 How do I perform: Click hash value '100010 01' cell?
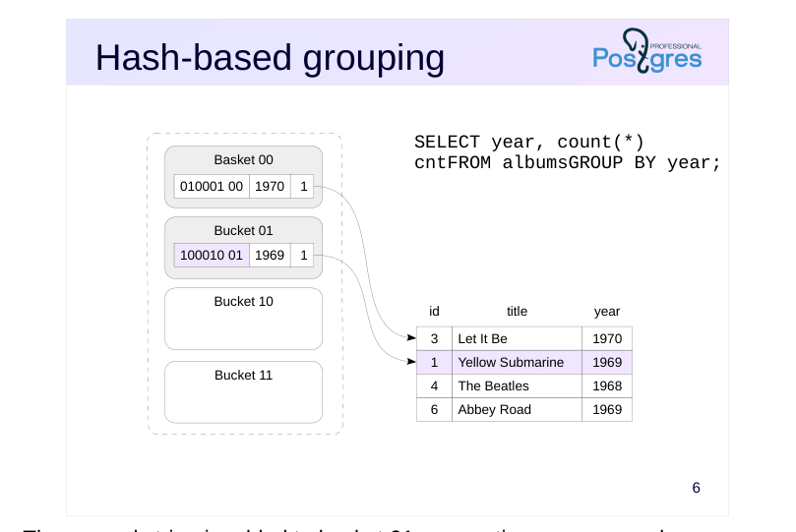coord(212,255)
